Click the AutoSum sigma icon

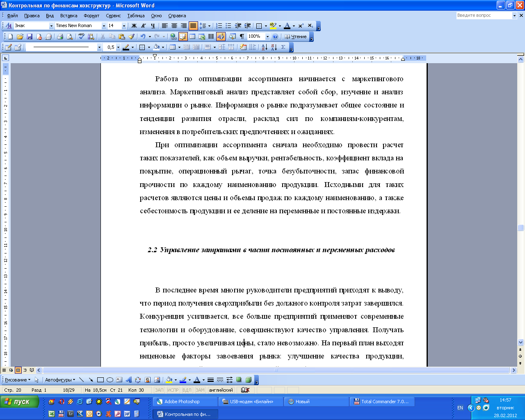283,47
